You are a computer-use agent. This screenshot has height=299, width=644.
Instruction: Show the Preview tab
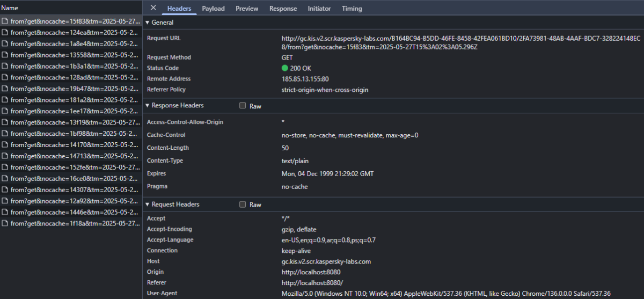click(x=246, y=9)
